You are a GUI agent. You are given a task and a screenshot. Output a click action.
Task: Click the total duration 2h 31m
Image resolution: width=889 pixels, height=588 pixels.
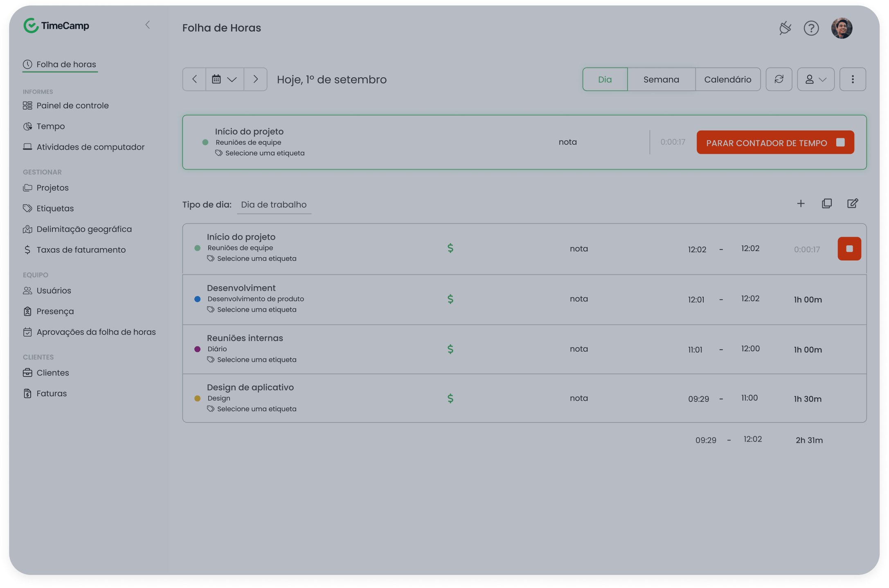point(809,440)
